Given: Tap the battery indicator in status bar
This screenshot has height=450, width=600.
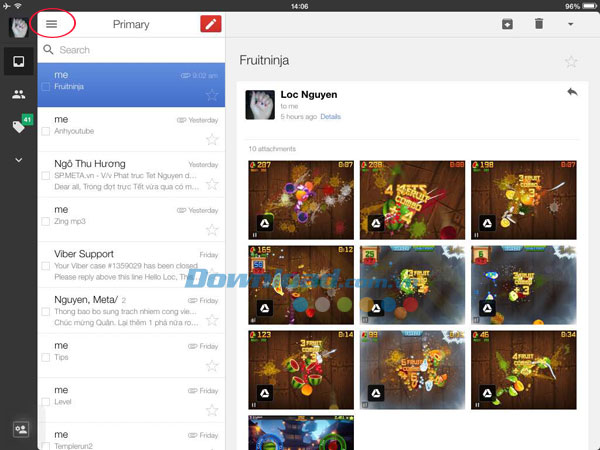Looking at the screenshot, I should point(589,6).
